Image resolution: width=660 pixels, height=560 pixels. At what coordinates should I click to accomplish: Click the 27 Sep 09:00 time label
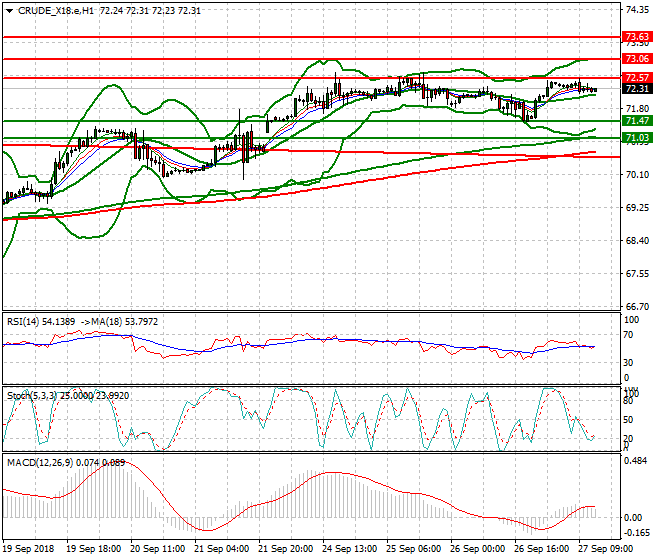tap(605, 549)
